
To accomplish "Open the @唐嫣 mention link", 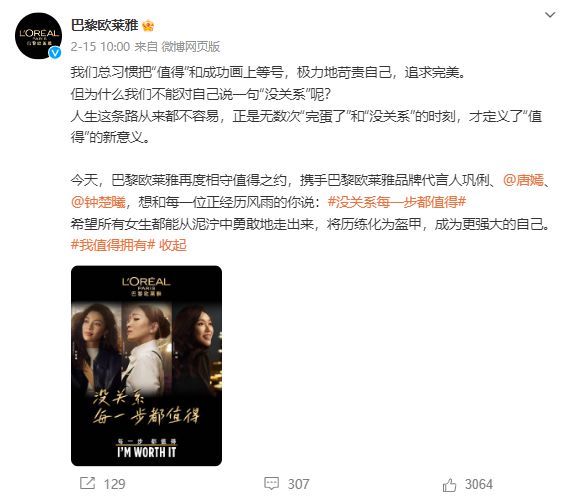I will coord(523,180).
